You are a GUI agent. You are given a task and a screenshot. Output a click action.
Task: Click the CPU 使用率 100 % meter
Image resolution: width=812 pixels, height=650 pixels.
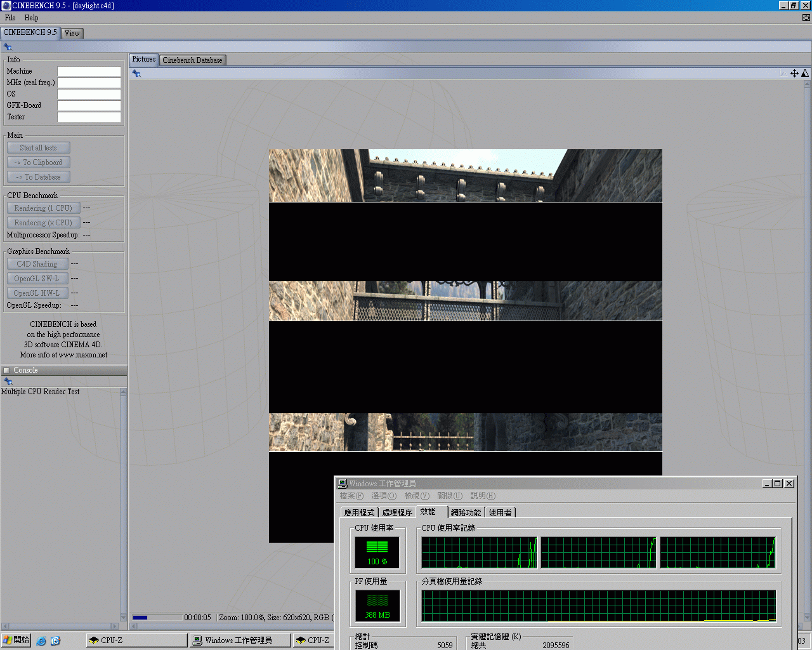point(377,552)
